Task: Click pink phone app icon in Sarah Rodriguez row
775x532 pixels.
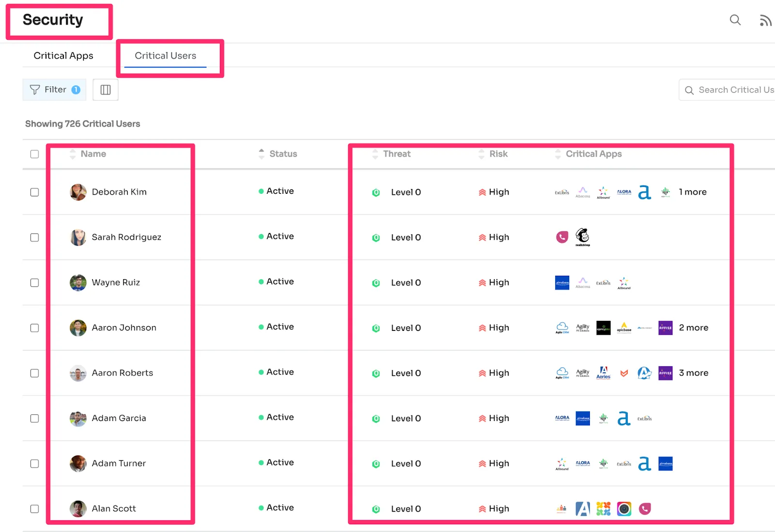Action: coord(562,237)
